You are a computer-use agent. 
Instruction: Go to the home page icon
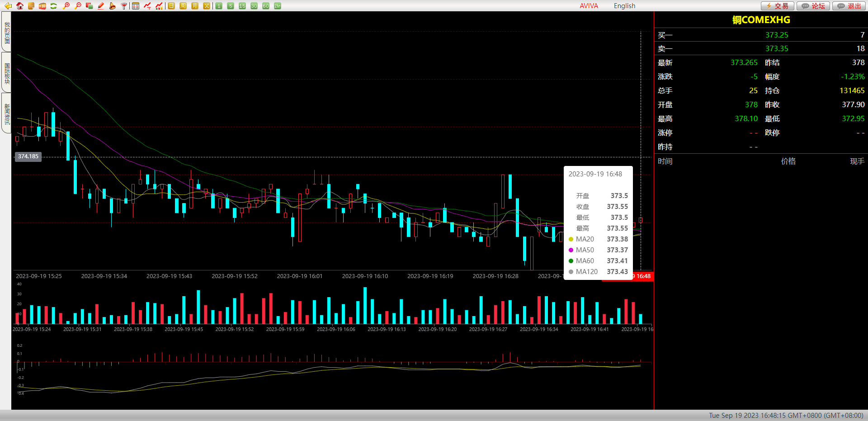click(x=19, y=6)
